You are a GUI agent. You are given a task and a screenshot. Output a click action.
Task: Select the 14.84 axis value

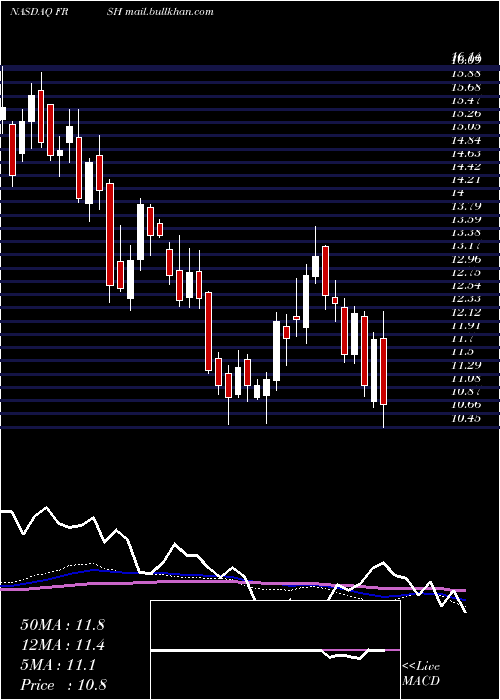[x=466, y=140]
